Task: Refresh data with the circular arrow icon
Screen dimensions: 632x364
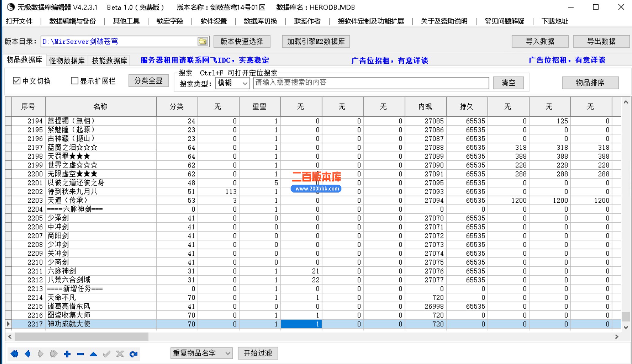Action: (x=133, y=354)
